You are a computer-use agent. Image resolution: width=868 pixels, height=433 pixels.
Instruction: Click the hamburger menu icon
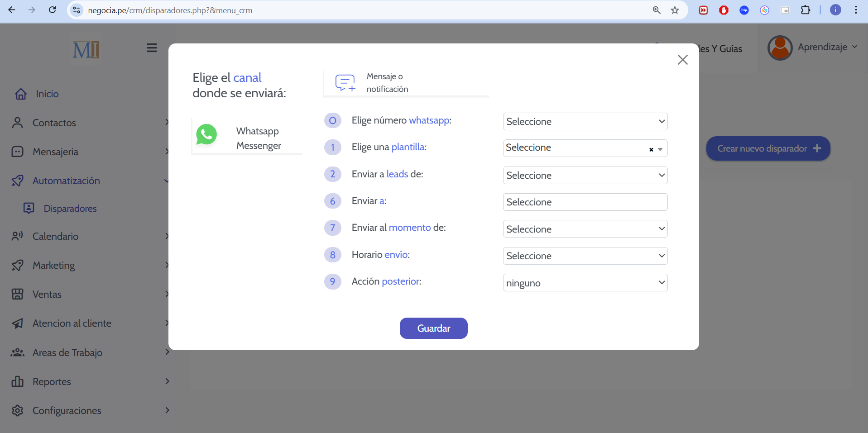click(152, 48)
